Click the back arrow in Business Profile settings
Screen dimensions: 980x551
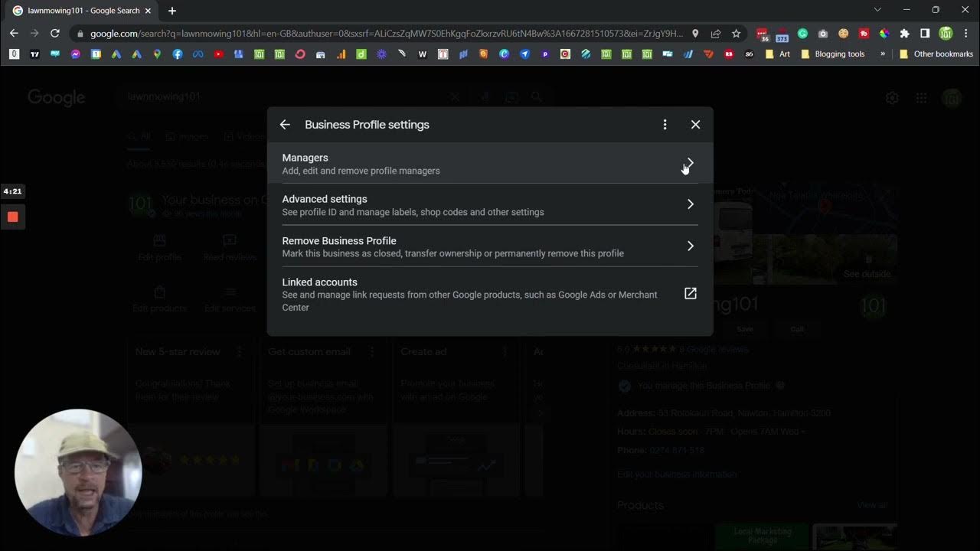[285, 125]
